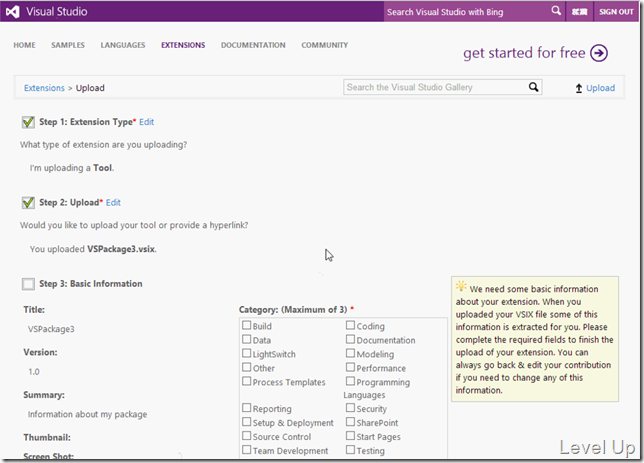The height and width of the screenshot is (463, 644).
Task: Check the Process Templates category
Action: click(x=246, y=381)
